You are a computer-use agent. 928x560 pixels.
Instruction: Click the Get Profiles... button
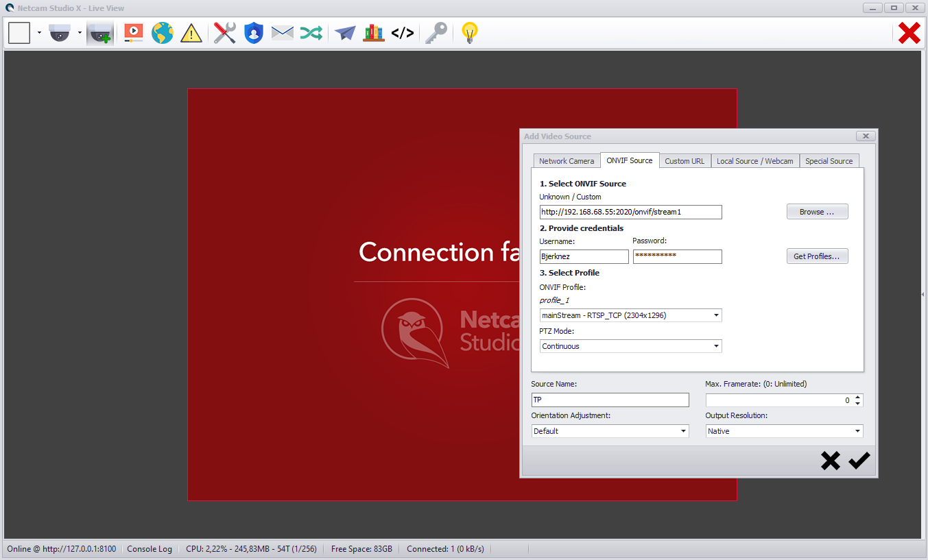coord(817,256)
